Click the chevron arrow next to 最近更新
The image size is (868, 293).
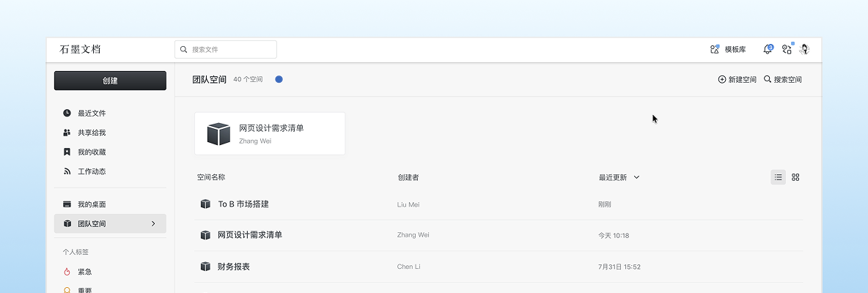pyautogui.click(x=636, y=177)
